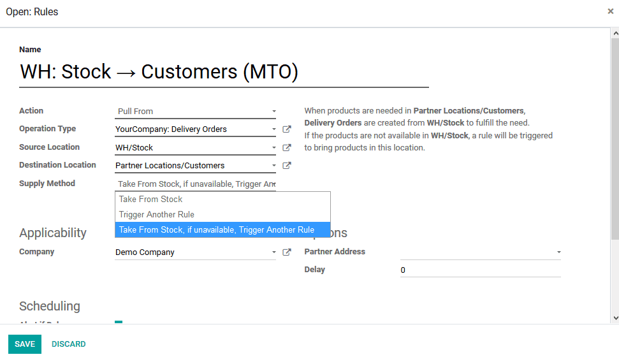Viewport: 619px width, 364px height.
Task: Click the Partner Address label
Action: click(335, 251)
